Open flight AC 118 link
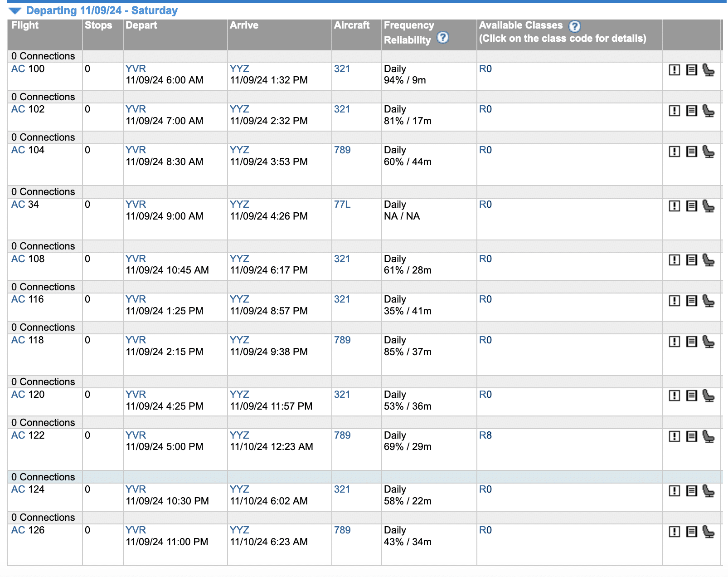Screen dimensions: 728x577 28,340
